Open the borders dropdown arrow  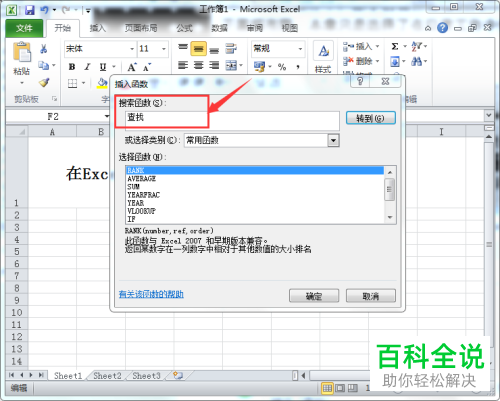83,83
